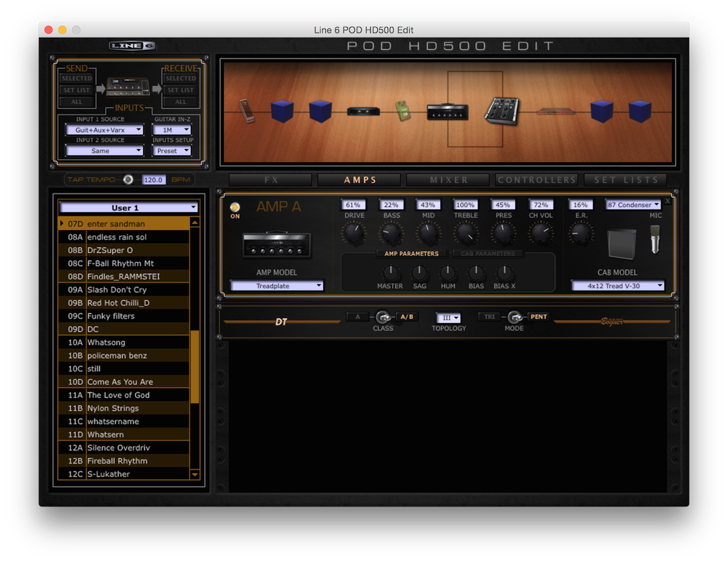Click the E.R. knob

pos(581,234)
